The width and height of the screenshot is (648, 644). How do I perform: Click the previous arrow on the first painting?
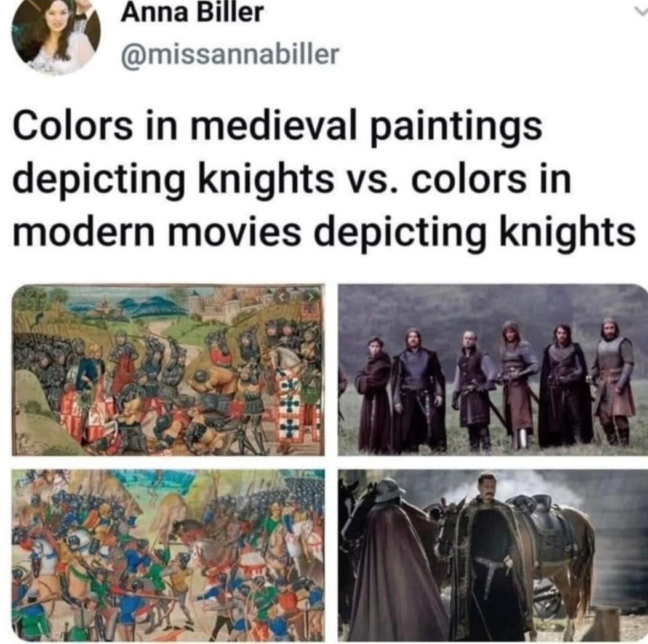[282, 296]
